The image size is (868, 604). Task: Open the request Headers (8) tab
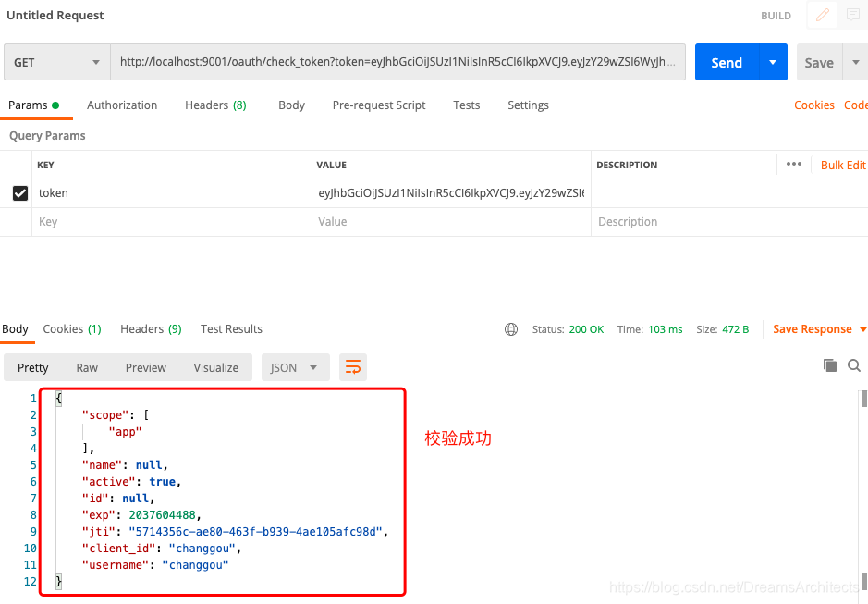coord(215,105)
